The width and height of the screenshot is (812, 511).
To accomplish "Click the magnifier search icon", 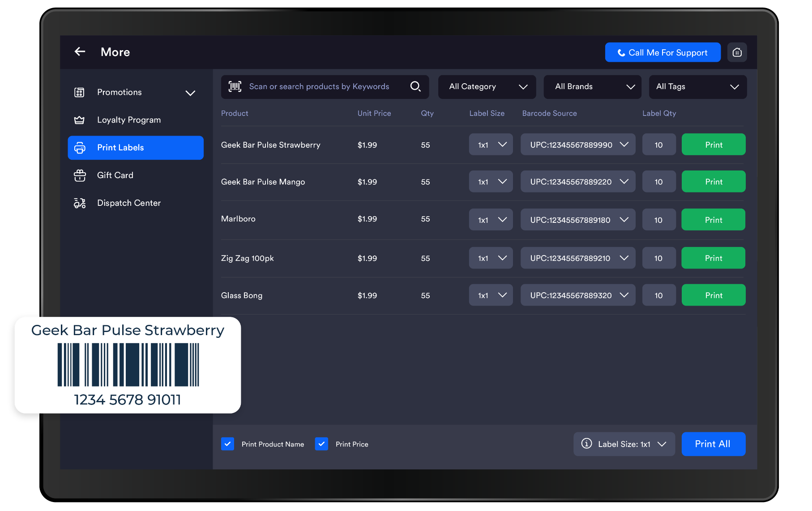I will click(x=415, y=86).
